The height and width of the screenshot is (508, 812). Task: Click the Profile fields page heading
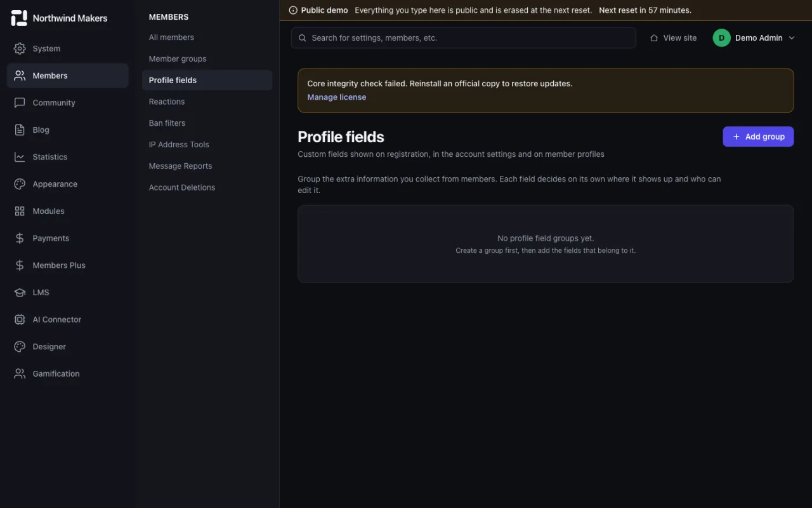coord(341,137)
